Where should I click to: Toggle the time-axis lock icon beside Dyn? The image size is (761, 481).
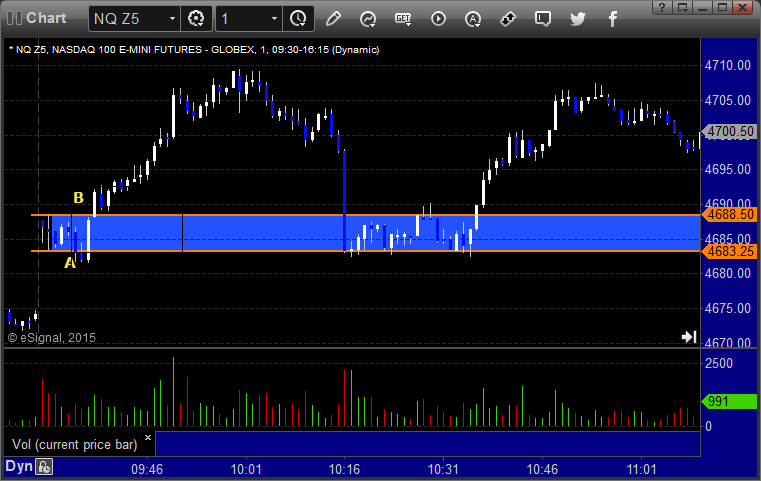click(44, 467)
